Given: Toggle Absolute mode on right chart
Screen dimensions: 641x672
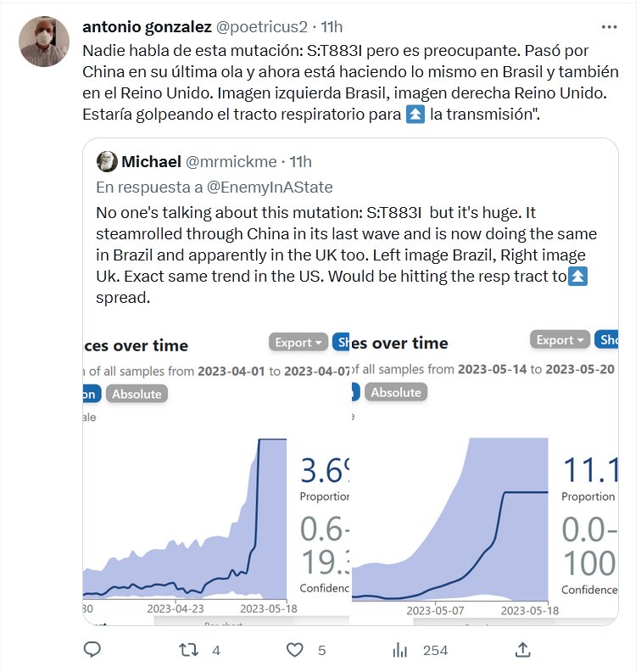Looking at the screenshot, I should 396,392.
